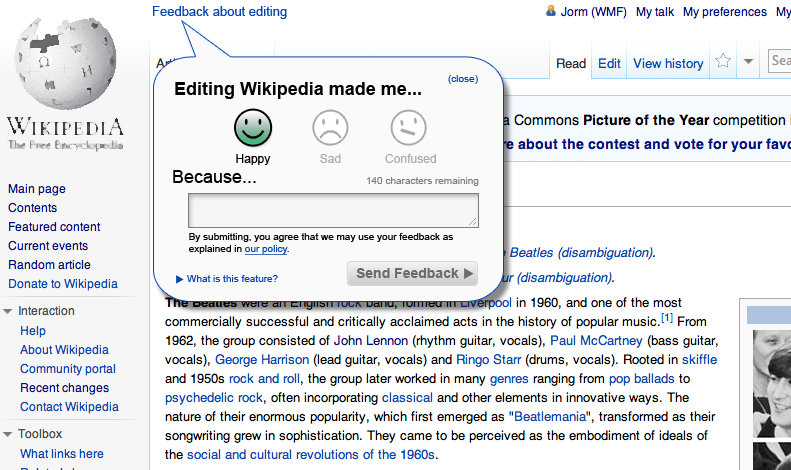Open Jorm (WMF) user page
Image resolution: width=791 pixels, height=470 pixels.
[593, 12]
